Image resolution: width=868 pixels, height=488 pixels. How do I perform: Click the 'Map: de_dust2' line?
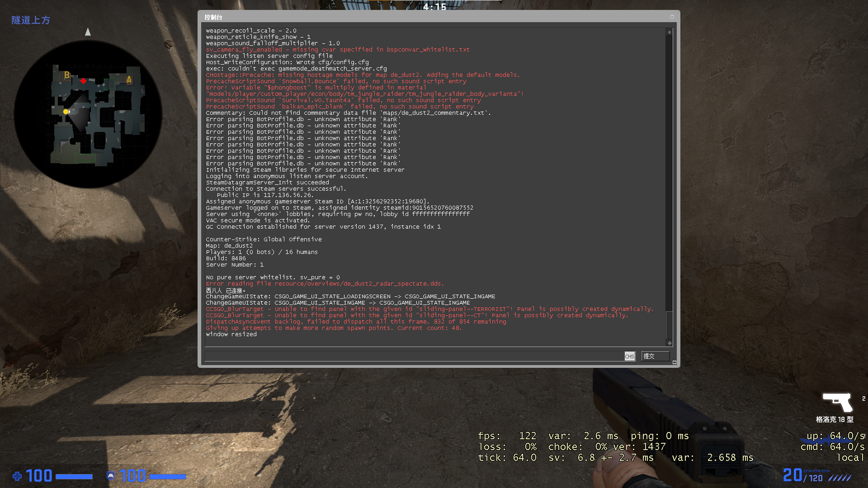pyautogui.click(x=229, y=246)
